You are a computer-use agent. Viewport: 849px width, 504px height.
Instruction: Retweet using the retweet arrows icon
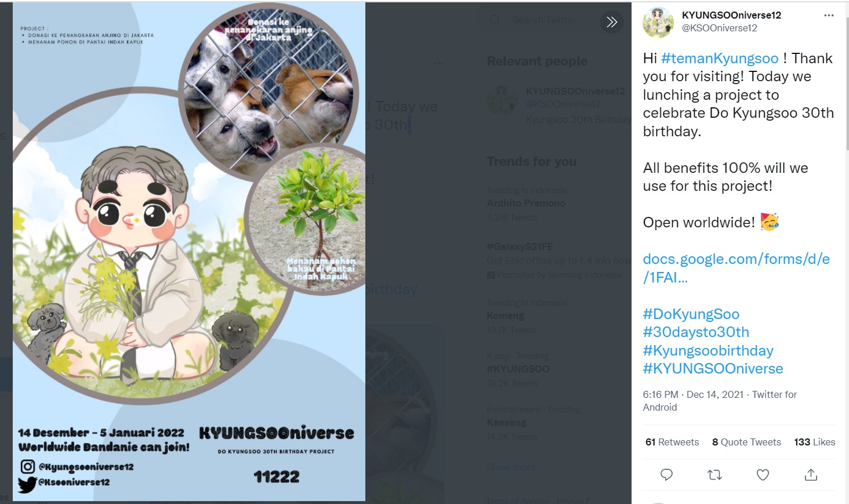click(x=714, y=475)
